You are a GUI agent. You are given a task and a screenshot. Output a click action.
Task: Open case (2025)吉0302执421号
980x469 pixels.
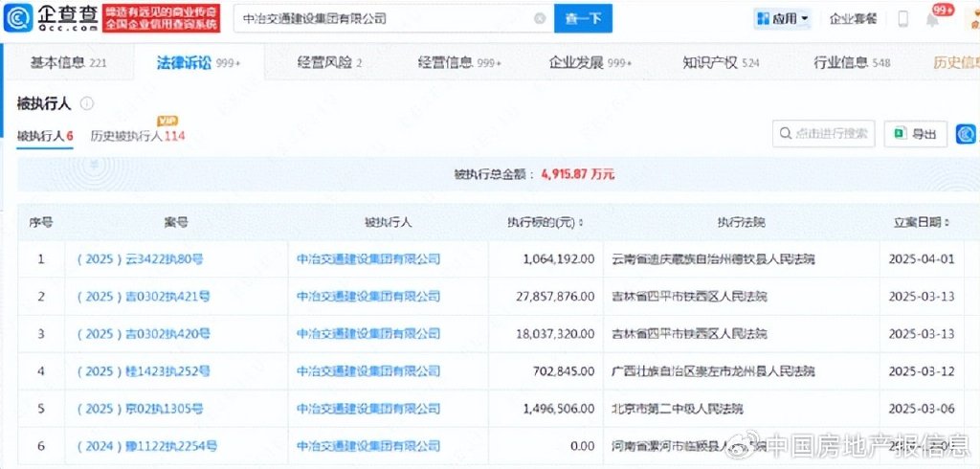pyautogui.click(x=144, y=297)
